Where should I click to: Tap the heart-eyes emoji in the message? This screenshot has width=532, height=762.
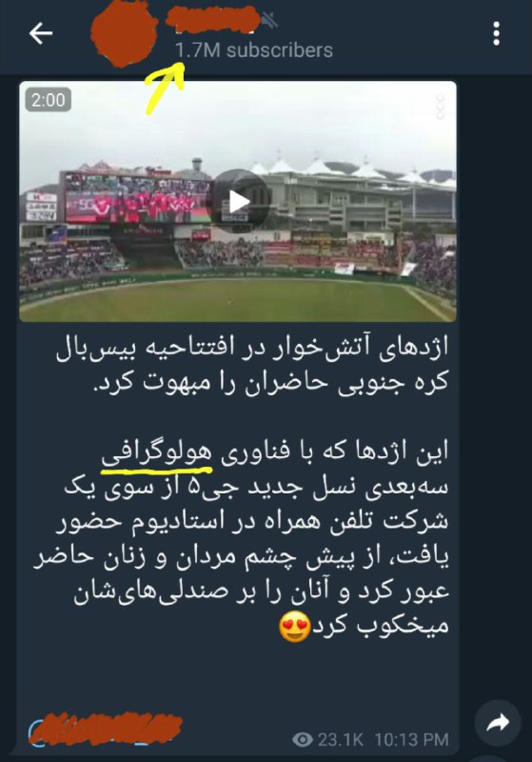click(294, 627)
